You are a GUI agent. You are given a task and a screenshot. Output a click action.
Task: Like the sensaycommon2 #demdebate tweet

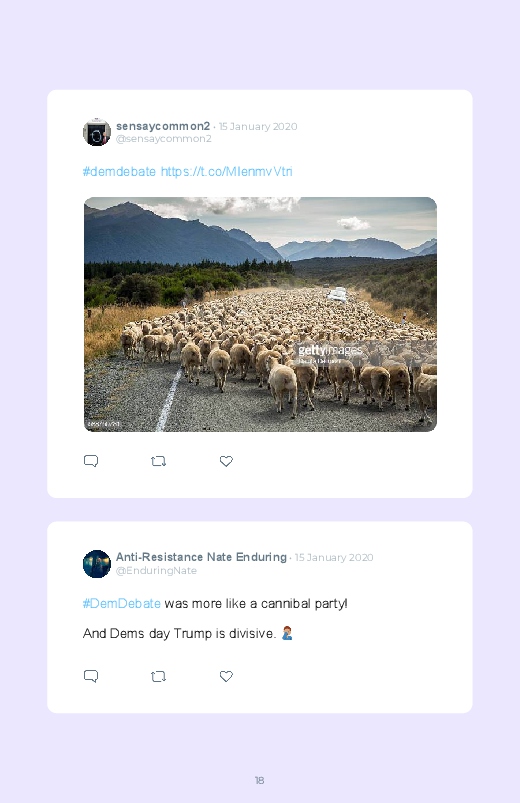(226, 461)
